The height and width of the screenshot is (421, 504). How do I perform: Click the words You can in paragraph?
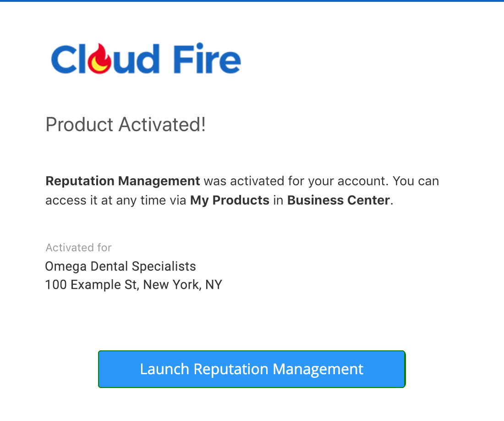pos(416,181)
